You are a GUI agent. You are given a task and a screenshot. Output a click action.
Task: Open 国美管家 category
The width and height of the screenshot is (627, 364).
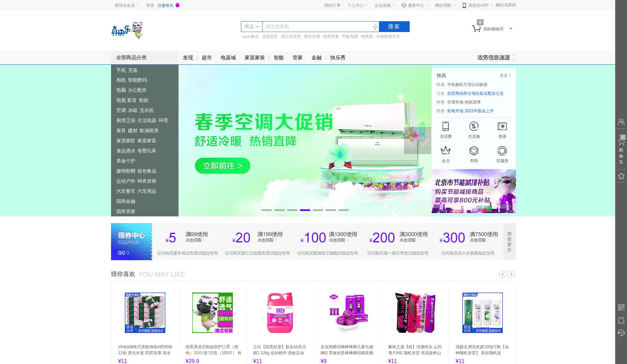(x=126, y=212)
